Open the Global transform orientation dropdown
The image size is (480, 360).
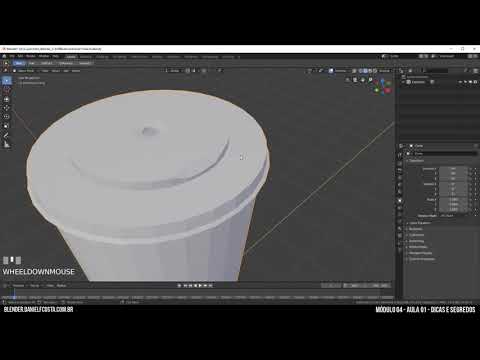(x=175, y=71)
